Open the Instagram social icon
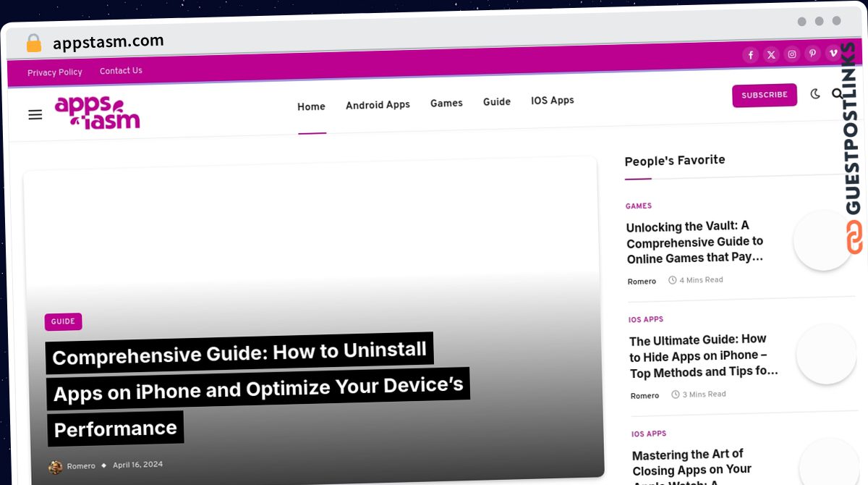 (792, 54)
